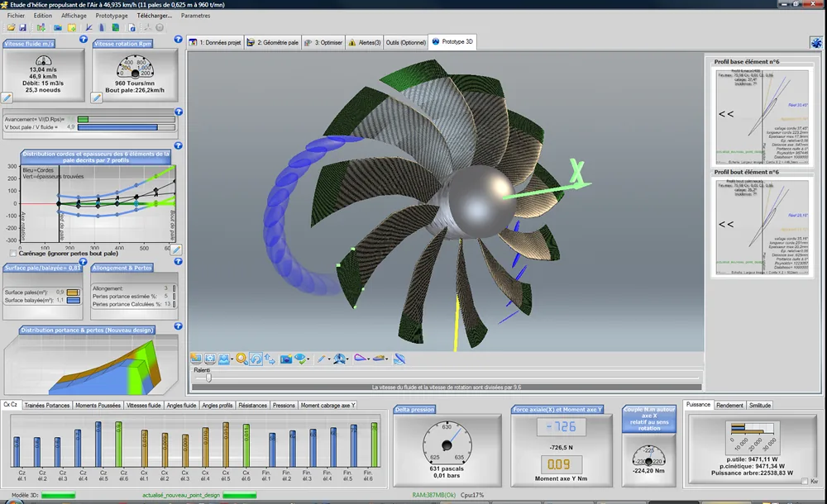The height and width of the screenshot is (504, 827).
Task: Toggle the Carénage checkbox
Action: (x=12, y=253)
